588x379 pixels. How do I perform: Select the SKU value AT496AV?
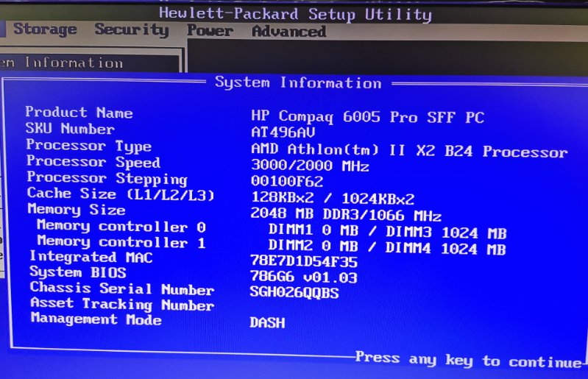(283, 132)
